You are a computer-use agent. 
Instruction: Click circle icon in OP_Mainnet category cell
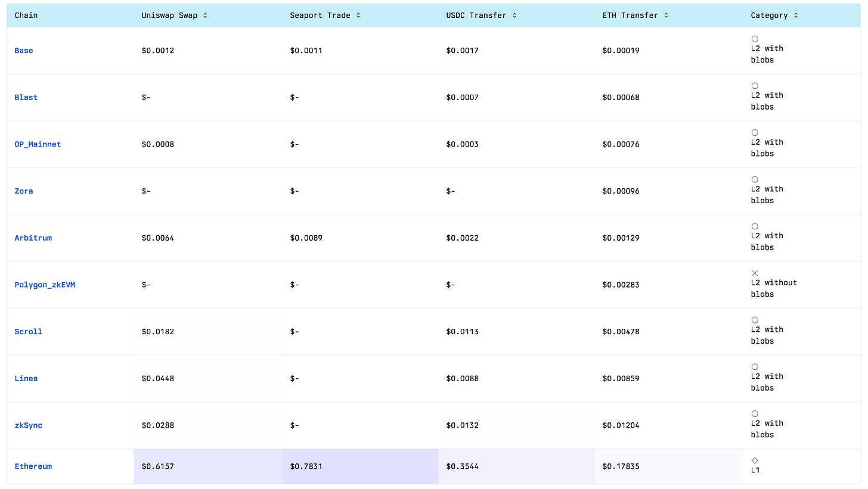pyautogui.click(x=755, y=132)
